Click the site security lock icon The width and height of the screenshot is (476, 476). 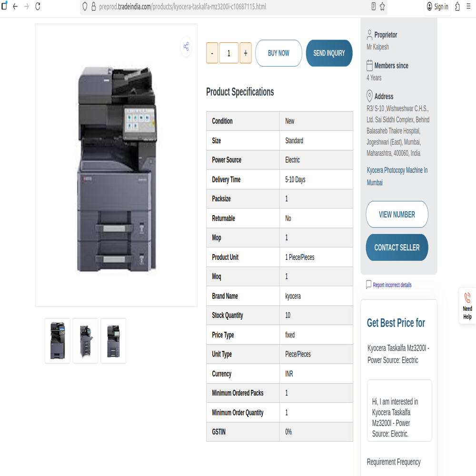pos(93,7)
